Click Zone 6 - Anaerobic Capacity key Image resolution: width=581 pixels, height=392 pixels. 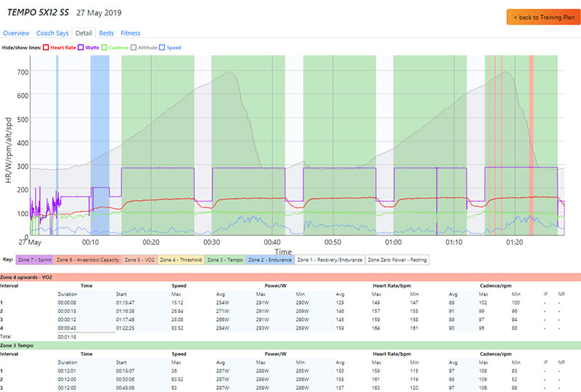click(x=88, y=259)
